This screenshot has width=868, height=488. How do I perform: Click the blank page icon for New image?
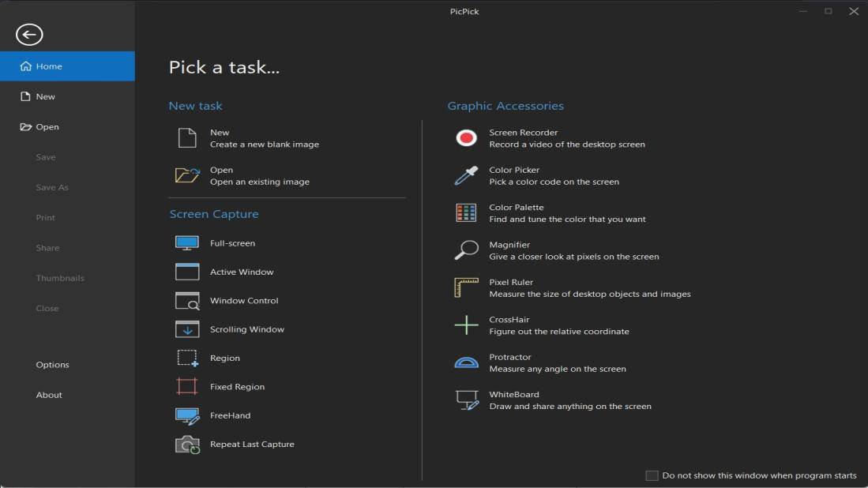point(187,137)
